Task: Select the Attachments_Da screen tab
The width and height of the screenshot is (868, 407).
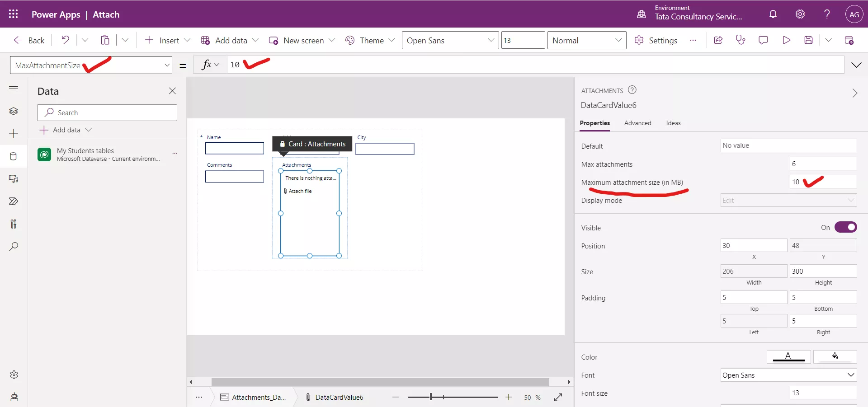Action: (x=253, y=398)
